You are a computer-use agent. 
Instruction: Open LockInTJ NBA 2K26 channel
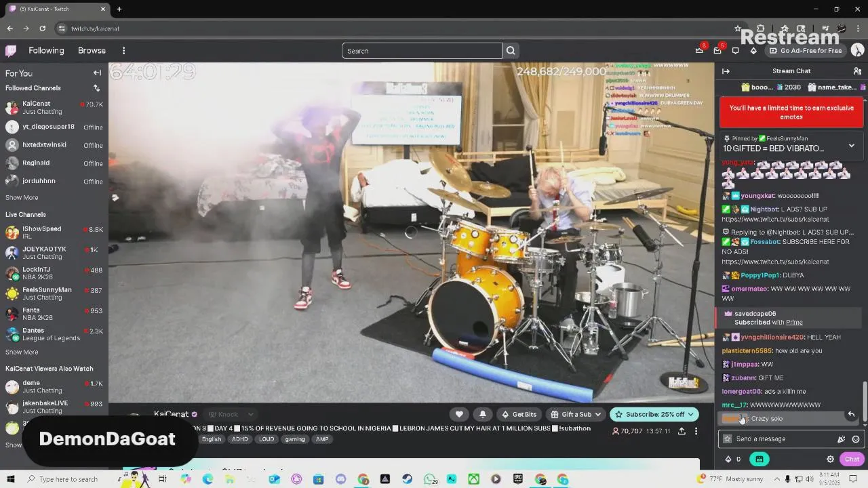[x=54, y=273]
